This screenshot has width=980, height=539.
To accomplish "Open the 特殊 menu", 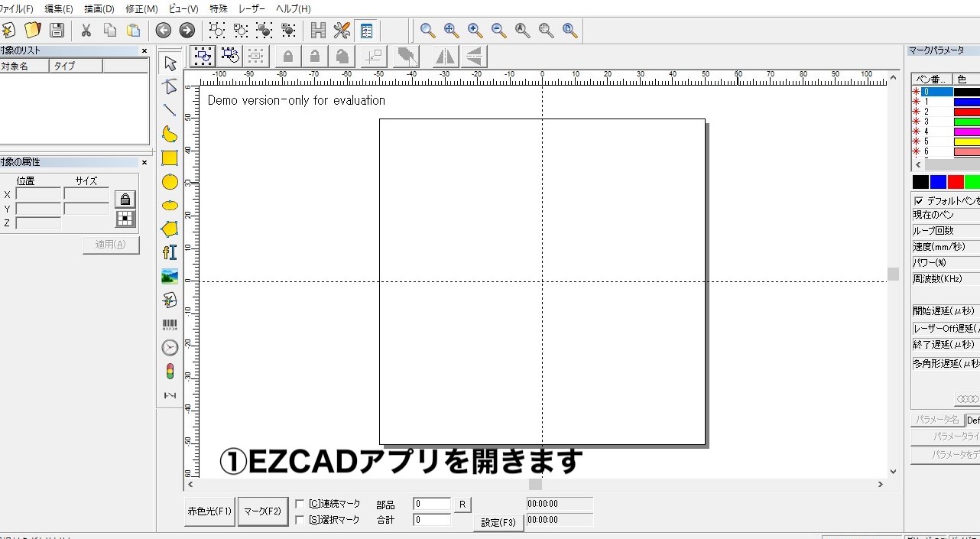I will tap(219, 9).
